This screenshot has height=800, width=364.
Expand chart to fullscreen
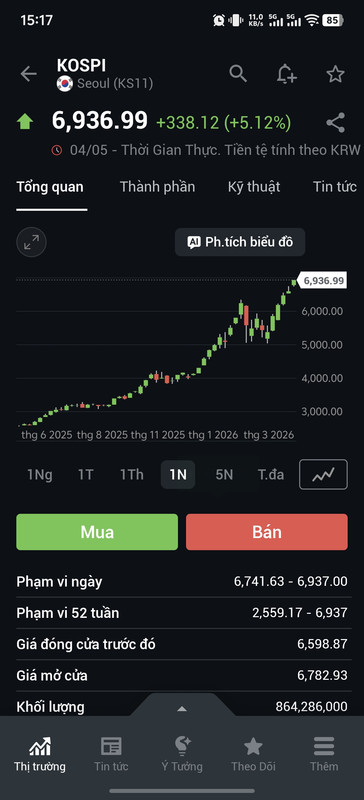(x=32, y=242)
